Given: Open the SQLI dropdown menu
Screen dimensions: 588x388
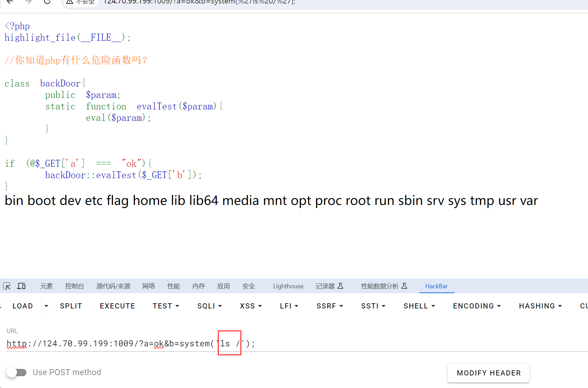Looking at the screenshot, I should (x=209, y=306).
